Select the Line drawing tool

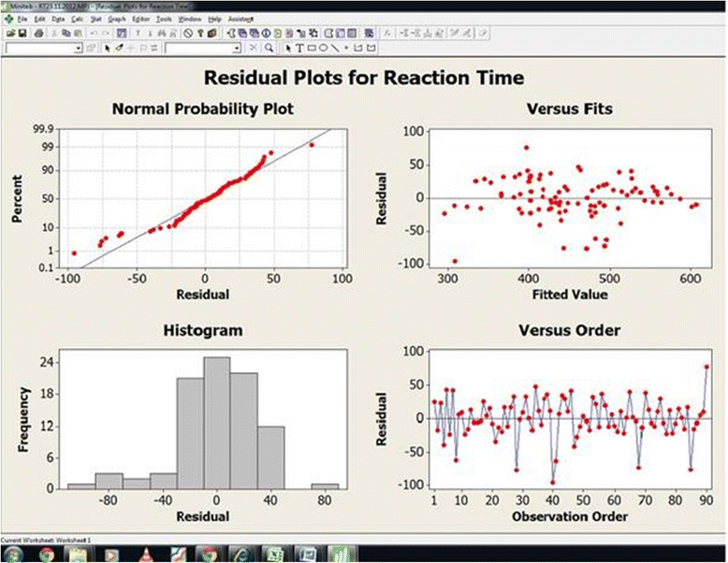(335, 48)
